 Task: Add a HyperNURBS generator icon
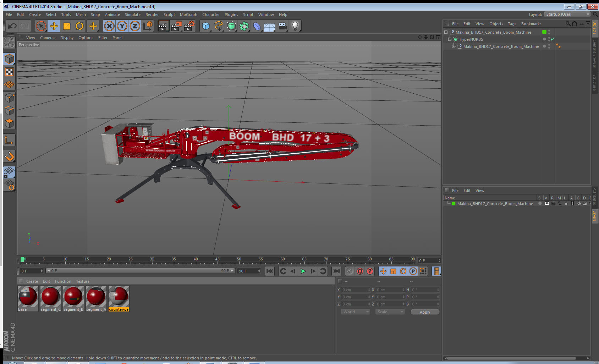click(x=231, y=26)
